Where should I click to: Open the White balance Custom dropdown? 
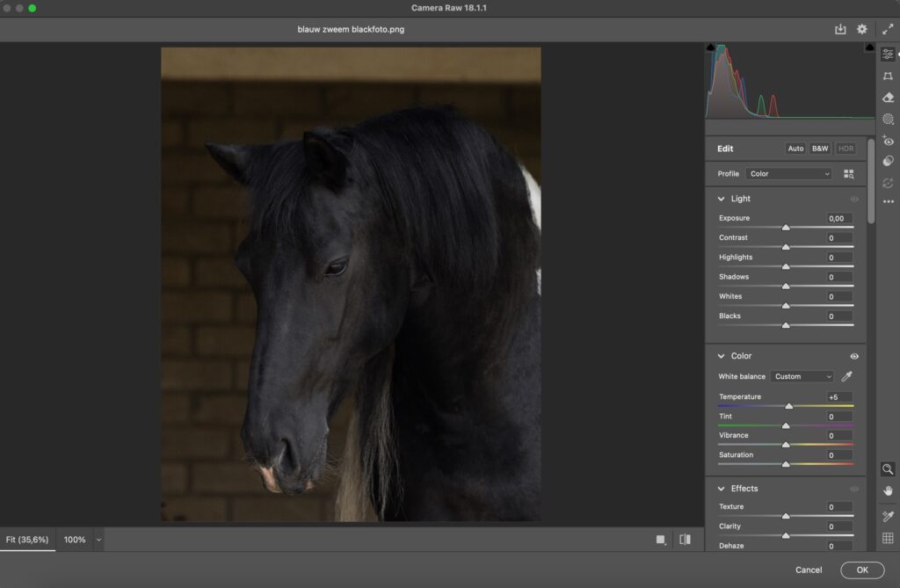click(x=802, y=376)
